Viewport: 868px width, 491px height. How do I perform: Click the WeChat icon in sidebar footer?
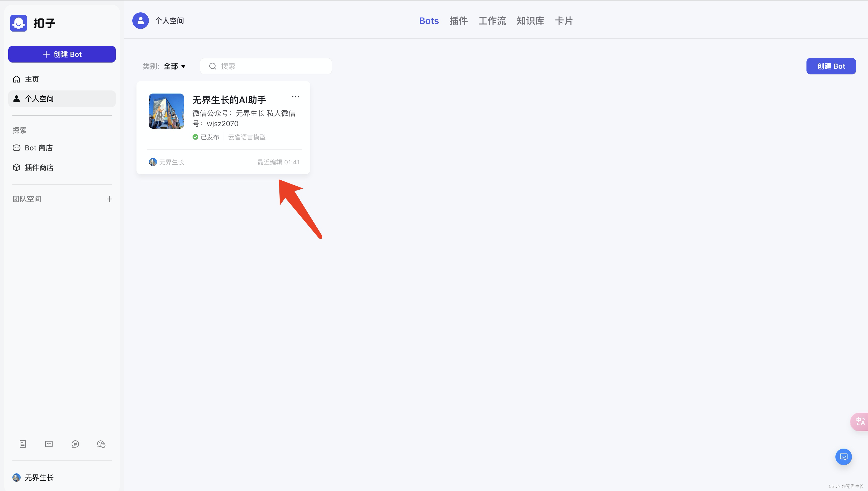tap(101, 444)
